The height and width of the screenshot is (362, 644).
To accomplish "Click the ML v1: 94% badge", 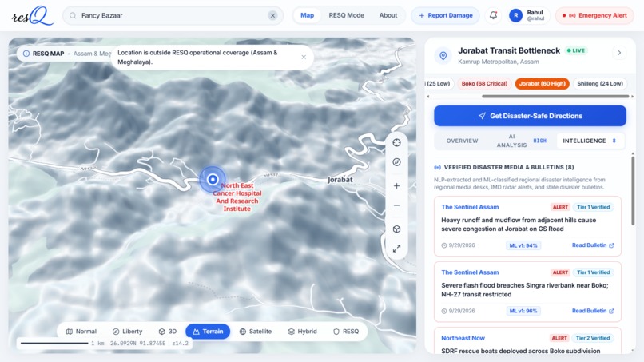I will 523,245.
